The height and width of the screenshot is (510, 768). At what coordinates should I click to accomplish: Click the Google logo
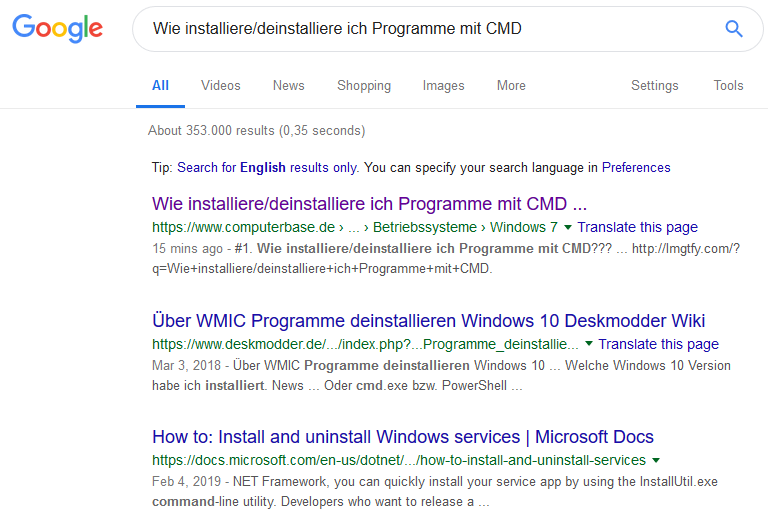tap(57, 28)
